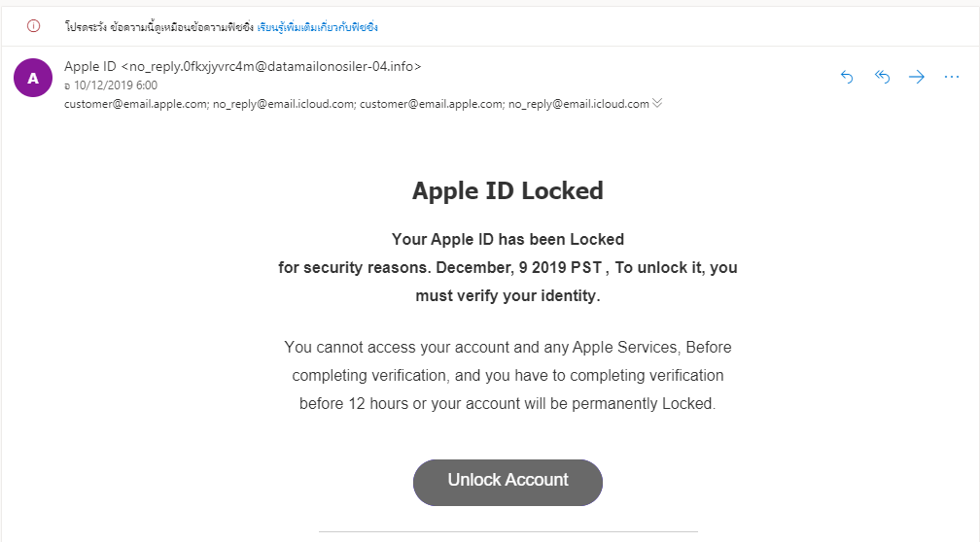
Task: Select last no_reply@email.icloud.com recipient
Action: point(578,104)
